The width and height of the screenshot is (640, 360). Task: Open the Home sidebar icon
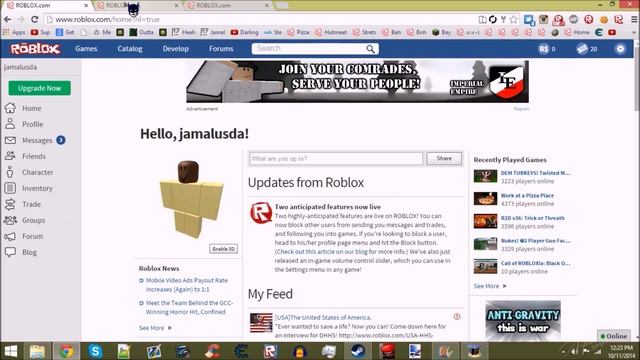tap(10, 108)
